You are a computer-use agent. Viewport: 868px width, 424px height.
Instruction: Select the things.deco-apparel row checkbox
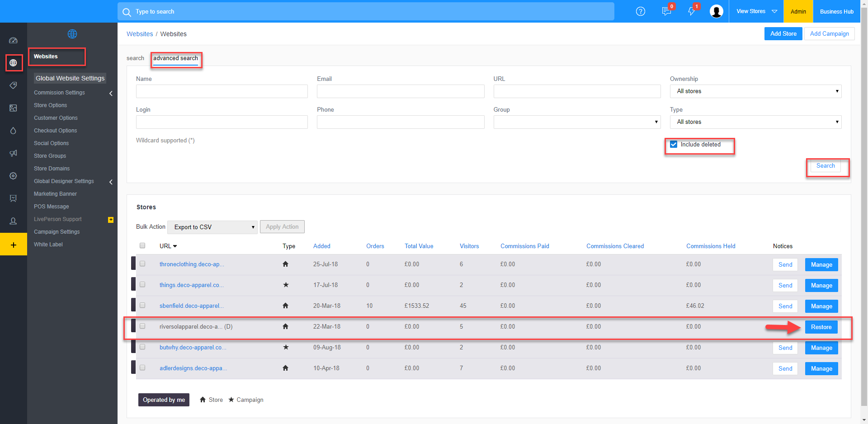[142, 284]
